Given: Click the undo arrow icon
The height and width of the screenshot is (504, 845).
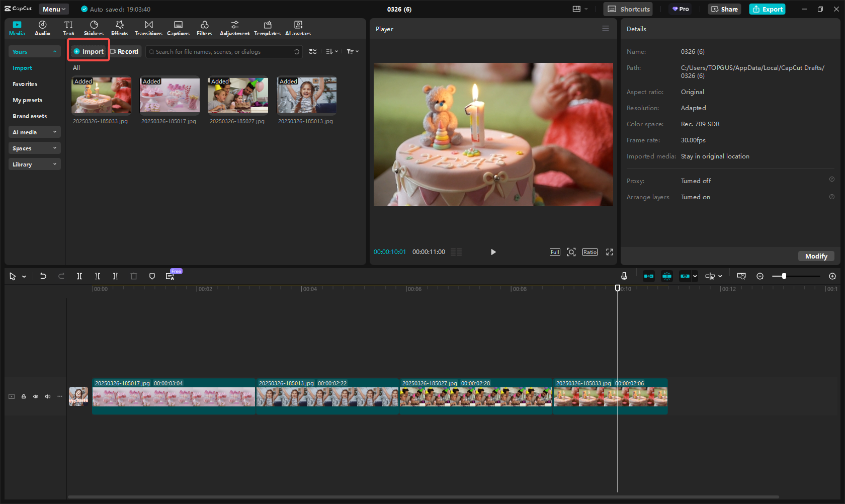Looking at the screenshot, I should [x=43, y=276].
